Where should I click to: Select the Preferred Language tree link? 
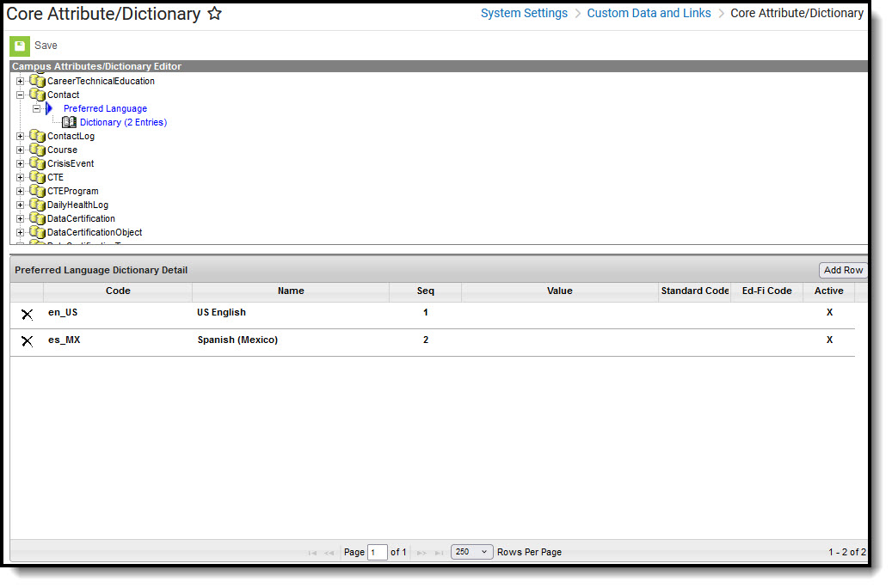point(105,108)
